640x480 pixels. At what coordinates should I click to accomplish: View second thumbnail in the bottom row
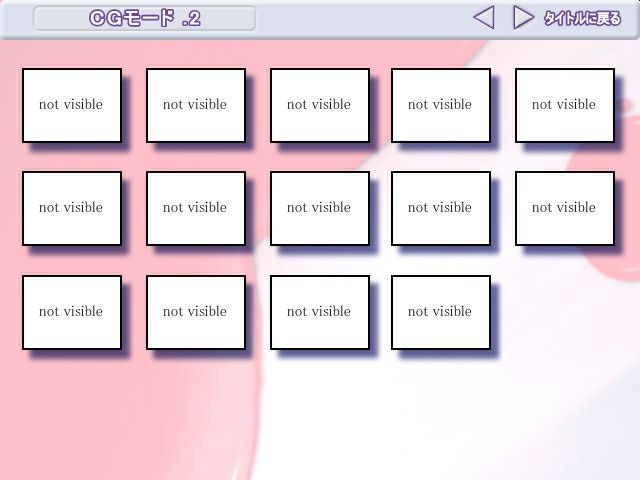tap(196, 312)
